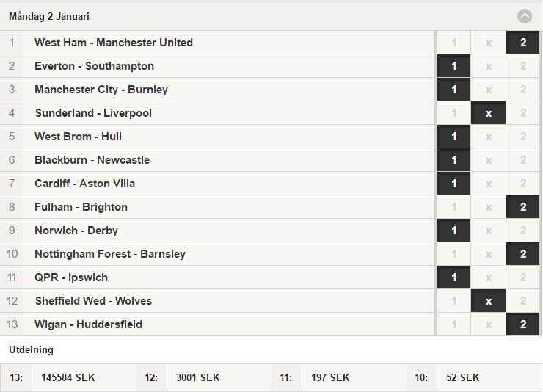This screenshot has height=392, width=543.
Task: Select 1 for West Ham - Manchester United
Action: point(453,43)
